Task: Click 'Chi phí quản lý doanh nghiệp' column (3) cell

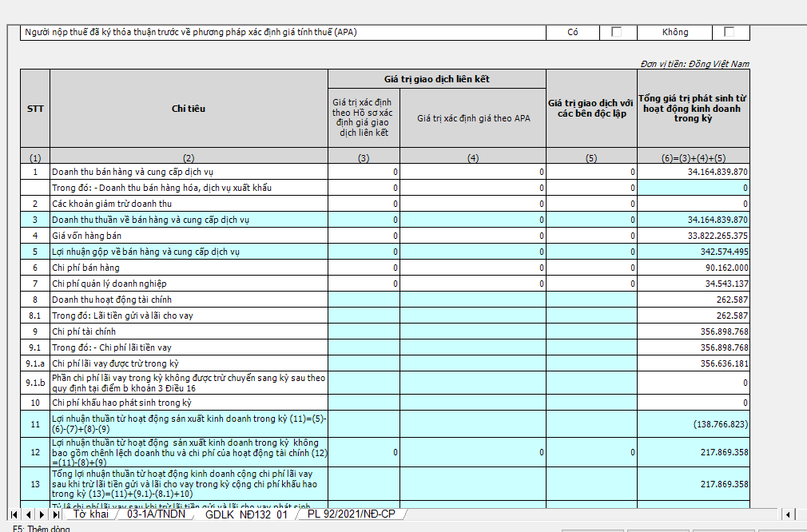Action: 364,284
